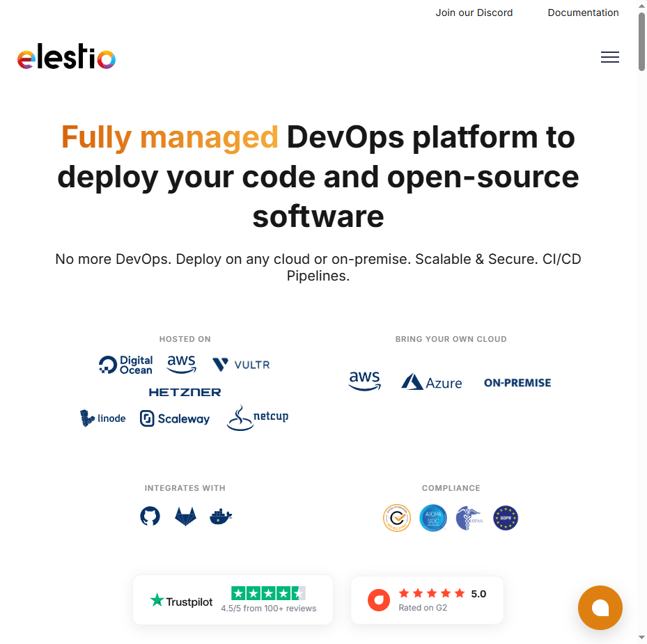The width and height of the screenshot is (647, 644).
Task: Select the On-Premise option logo
Action: click(517, 383)
